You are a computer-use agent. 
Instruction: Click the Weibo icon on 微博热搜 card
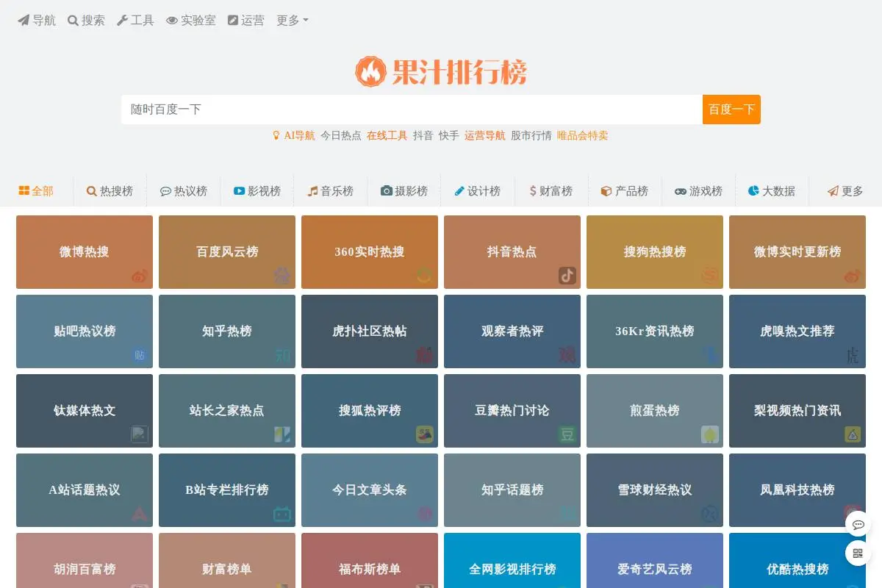coord(140,276)
